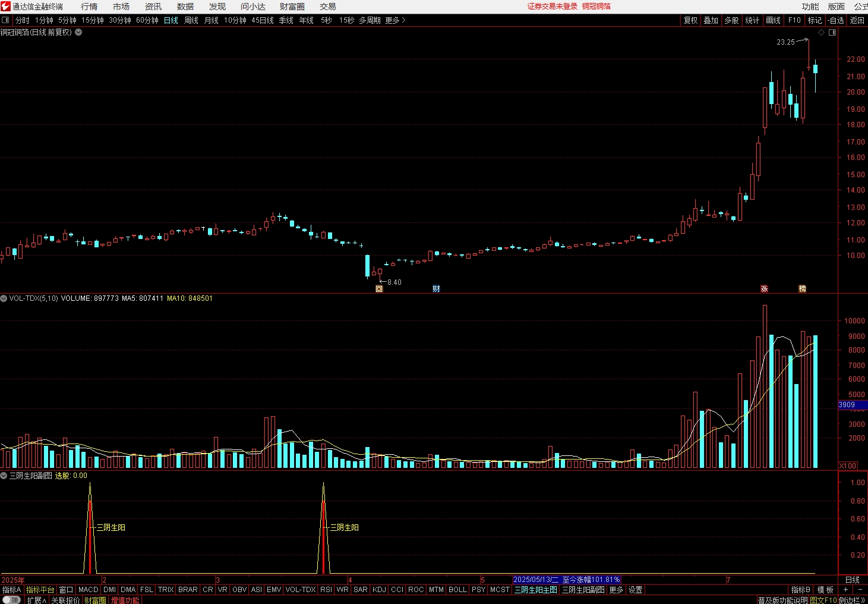Click the 多股 toolbar button
Screen dimensions: 868x604
[731, 20]
